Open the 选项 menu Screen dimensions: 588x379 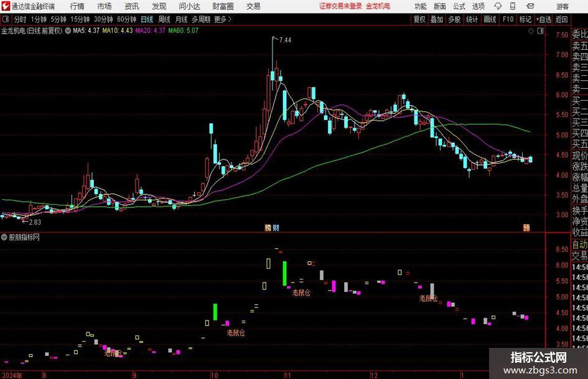point(478,6)
